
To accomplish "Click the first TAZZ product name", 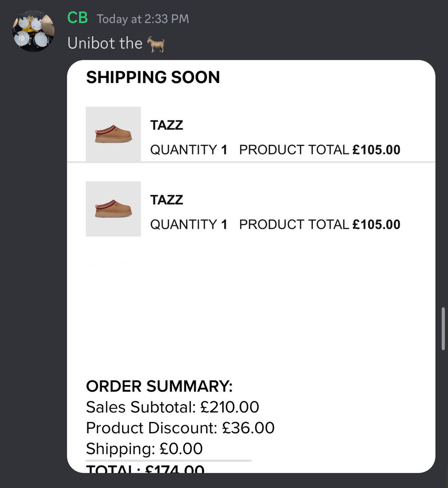I will (x=166, y=125).
